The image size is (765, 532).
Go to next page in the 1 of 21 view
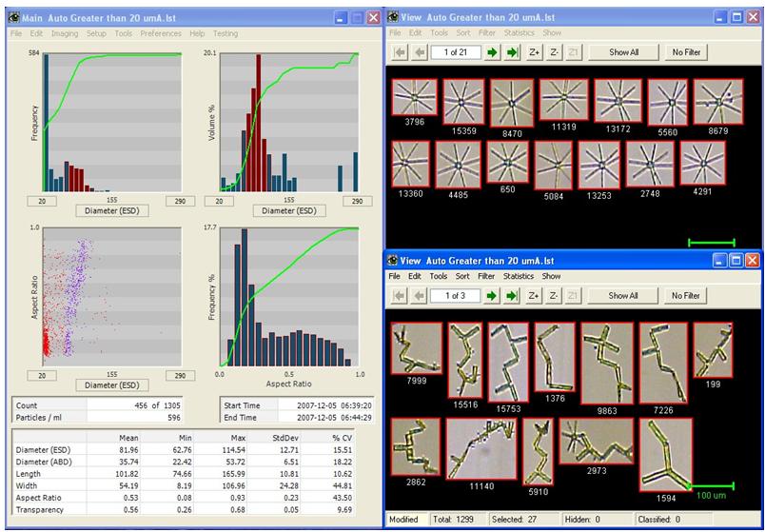[493, 52]
